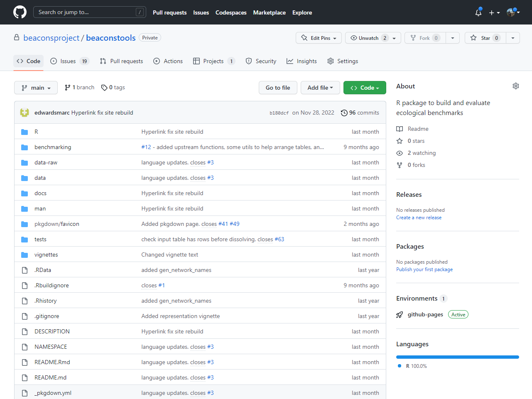Open issue #12 link in benchmarking row
Image resolution: width=532 pixels, height=399 pixels.
coord(146,147)
